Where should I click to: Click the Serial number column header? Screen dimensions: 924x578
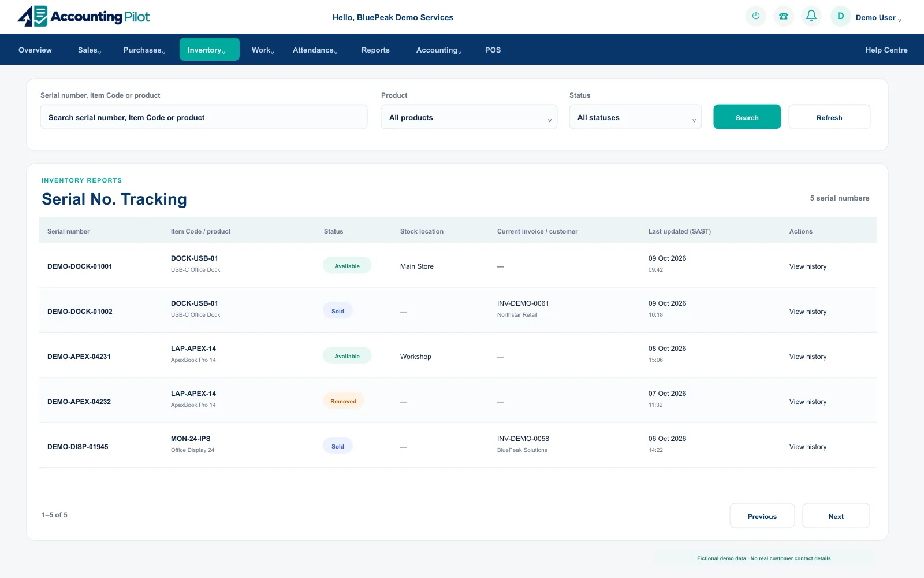[69, 231]
